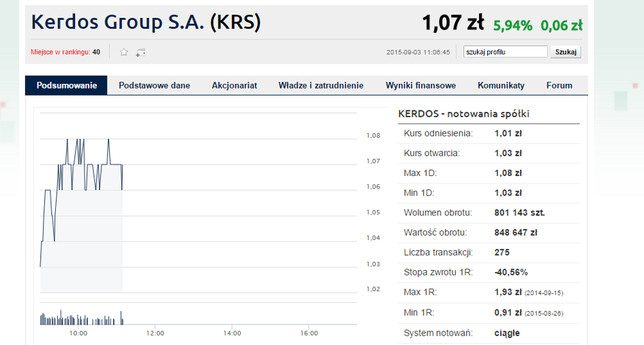
Task: Click the Max 1D value 1,08 zł
Action: point(508,173)
